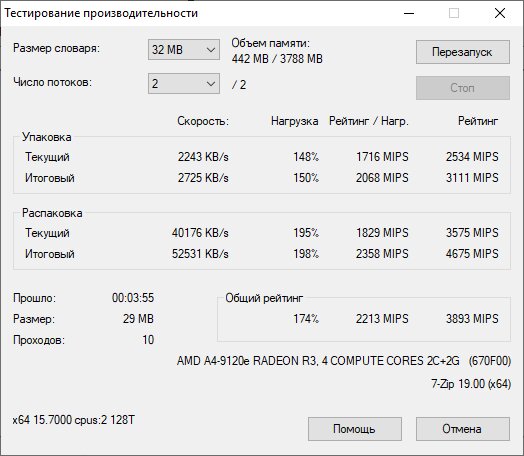The image size is (524, 456).
Task: Click the elapsed time 00:03:55 value
Action: pyautogui.click(x=133, y=298)
